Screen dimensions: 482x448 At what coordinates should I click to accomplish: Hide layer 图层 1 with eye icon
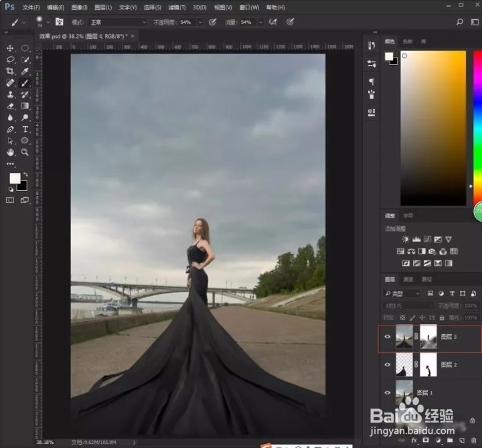click(388, 392)
